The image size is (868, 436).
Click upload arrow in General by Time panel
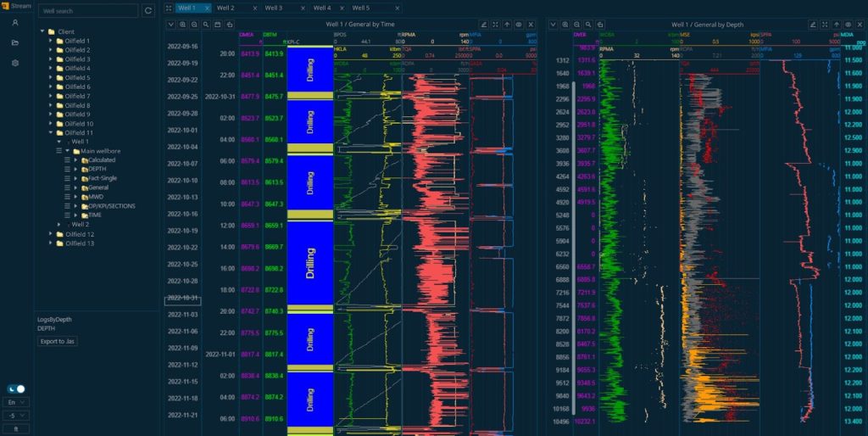pos(507,25)
